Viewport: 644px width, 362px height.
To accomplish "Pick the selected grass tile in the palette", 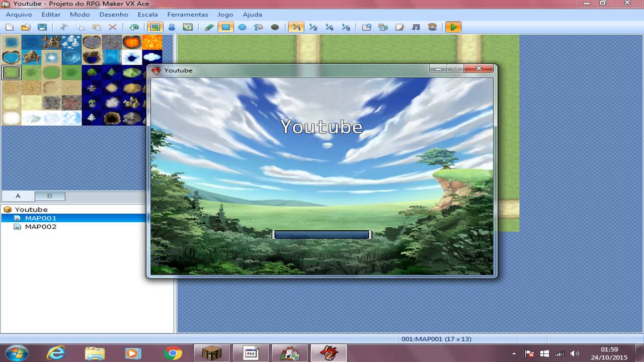I will point(11,72).
